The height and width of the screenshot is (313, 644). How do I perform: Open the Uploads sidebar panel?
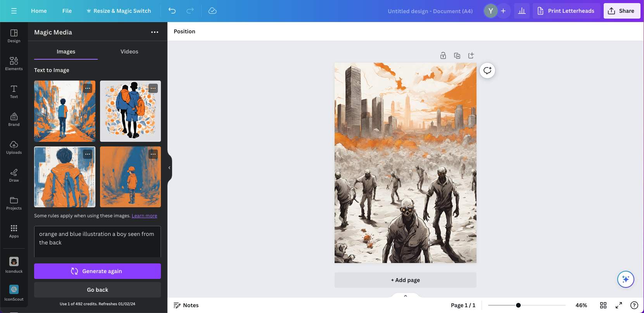click(x=14, y=147)
